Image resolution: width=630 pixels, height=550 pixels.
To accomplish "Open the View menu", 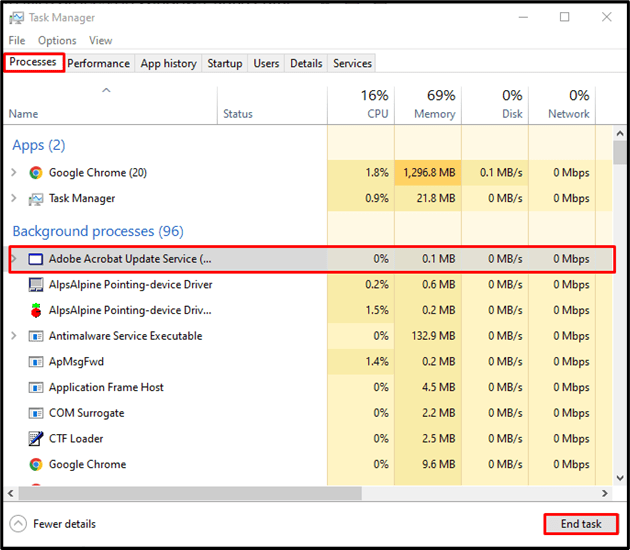I will pyautogui.click(x=100, y=41).
